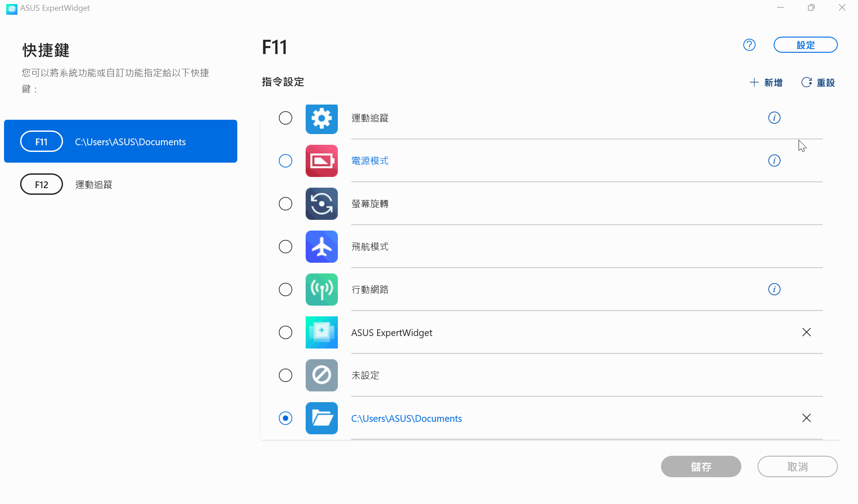The image size is (858, 504).
Task: Click the help question mark icon
Action: 749,45
